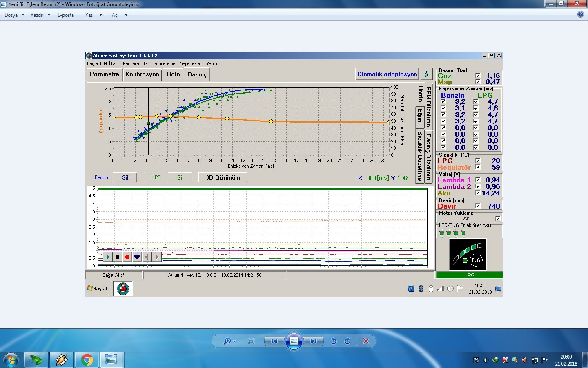588x368 pixels.
Task: Open the white speaker volume tray icon
Action: tap(486, 360)
